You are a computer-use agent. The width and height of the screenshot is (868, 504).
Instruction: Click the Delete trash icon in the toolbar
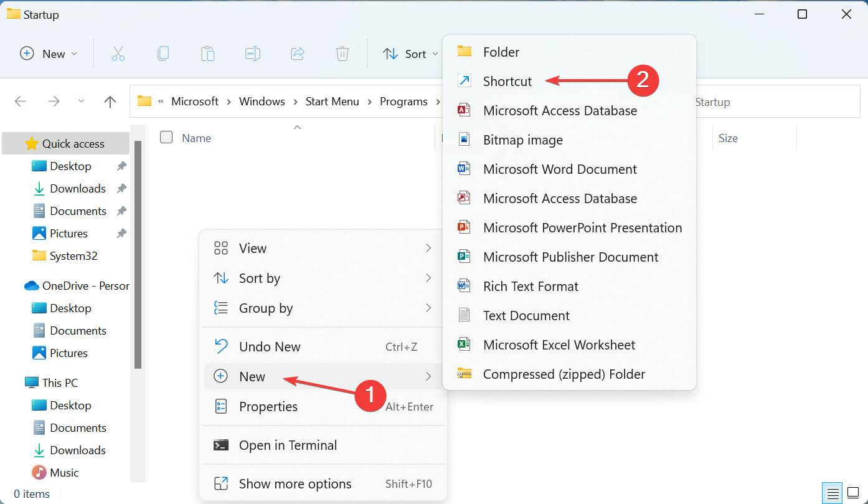[x=342, y=54]
